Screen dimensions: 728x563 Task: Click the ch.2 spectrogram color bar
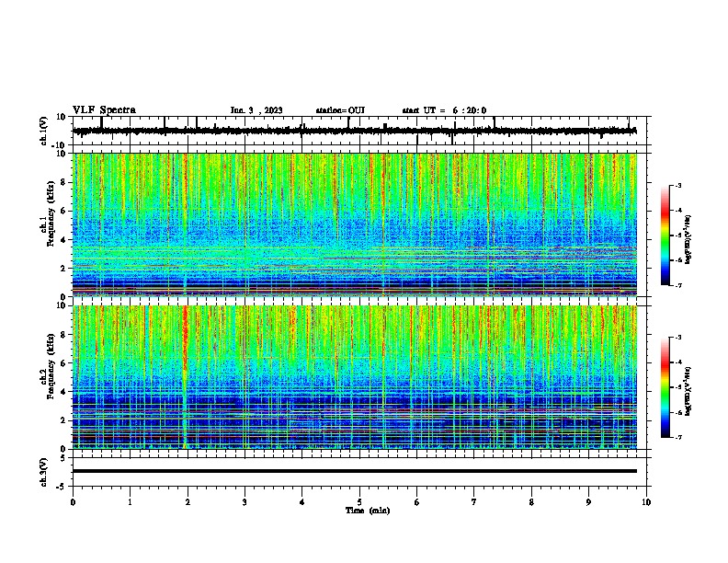[x=665, y=387]
